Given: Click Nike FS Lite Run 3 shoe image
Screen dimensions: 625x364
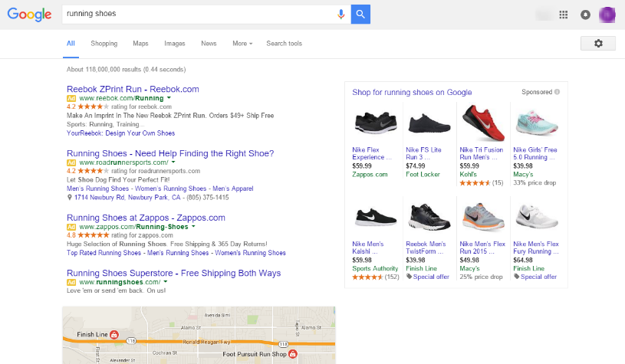Looking at the screenshot, I should tap(429, 123).
